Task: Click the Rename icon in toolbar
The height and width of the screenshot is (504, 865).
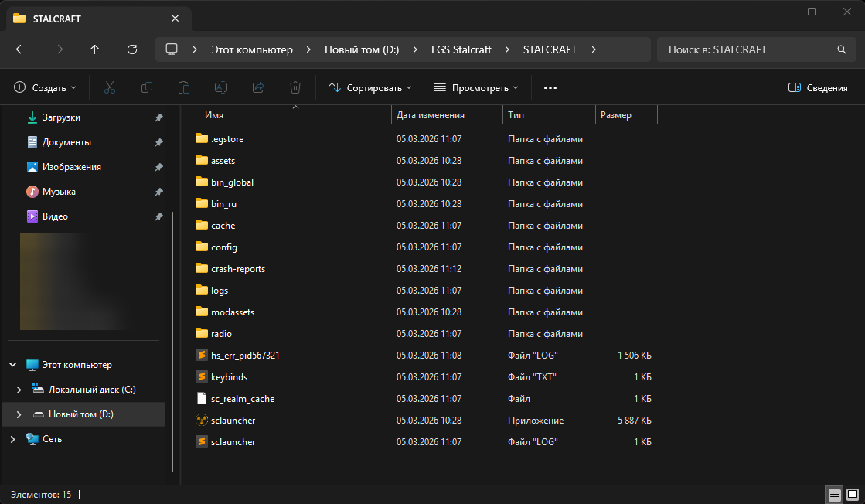Action: (220, 88)
